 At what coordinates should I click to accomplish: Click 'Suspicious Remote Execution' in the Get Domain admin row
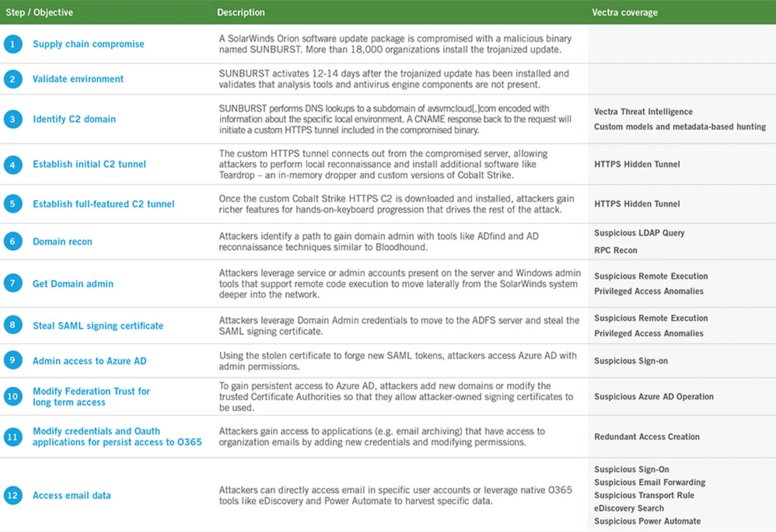pos(651,276)
